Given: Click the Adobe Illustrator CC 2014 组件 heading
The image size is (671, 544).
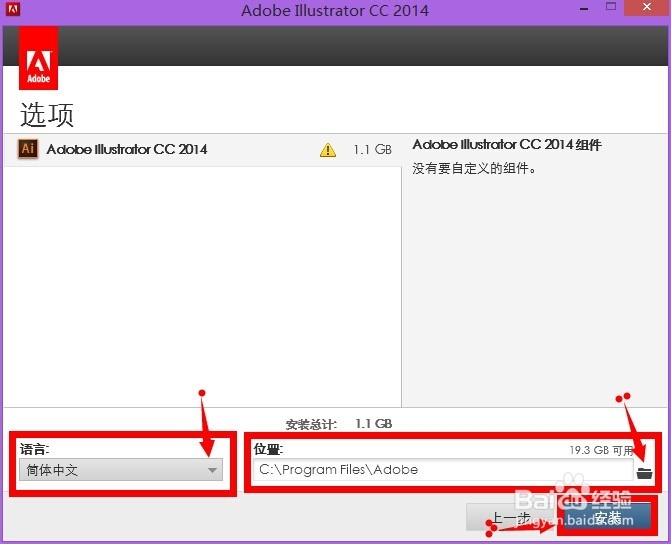Looking at the screenshot, I should (x=507, y=145).
